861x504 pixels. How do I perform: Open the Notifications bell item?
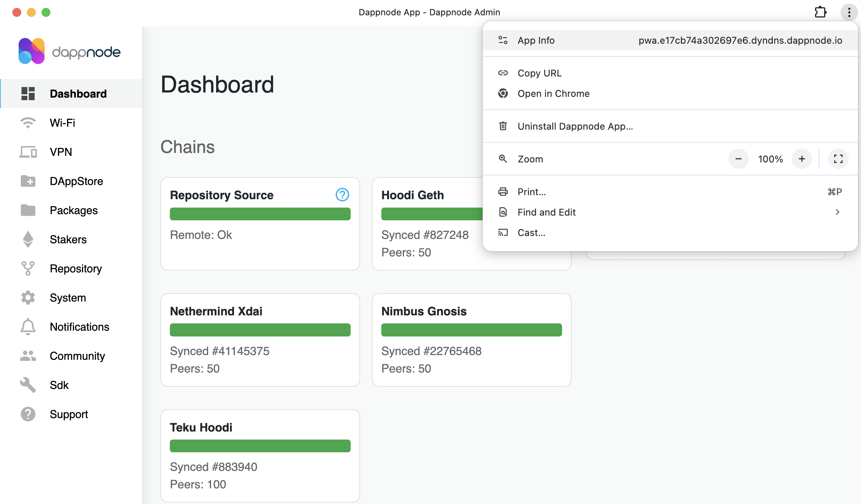[x=79, y=327]
